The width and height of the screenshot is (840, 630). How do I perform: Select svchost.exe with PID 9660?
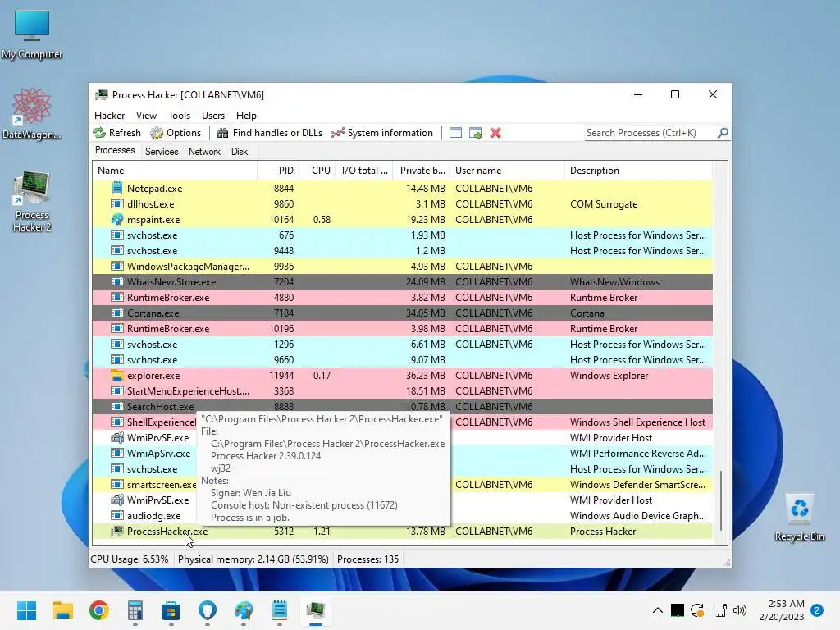point(402,359)
